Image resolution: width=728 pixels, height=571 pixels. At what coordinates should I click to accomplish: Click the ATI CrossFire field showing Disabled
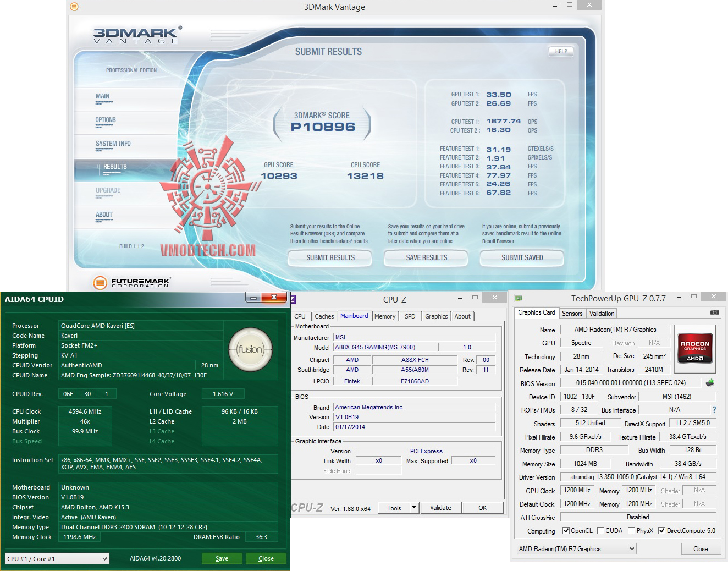(638, 517)
